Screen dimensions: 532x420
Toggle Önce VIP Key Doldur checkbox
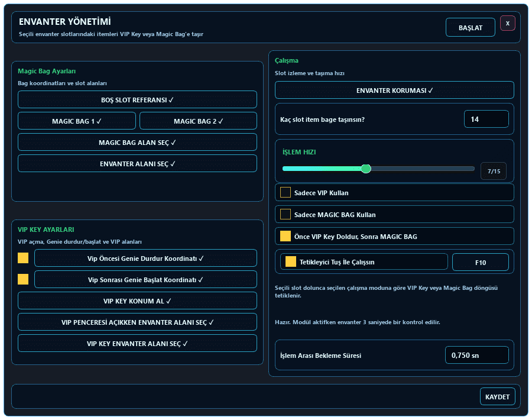(286, 236)
